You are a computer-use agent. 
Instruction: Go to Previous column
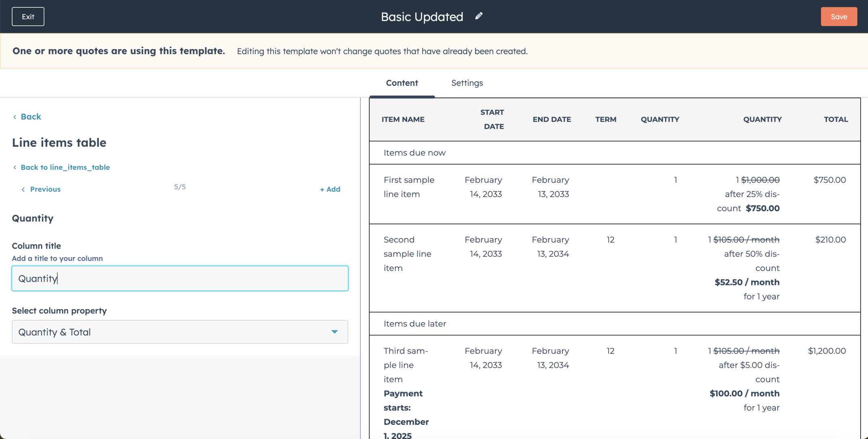click(x=41, y=189)
